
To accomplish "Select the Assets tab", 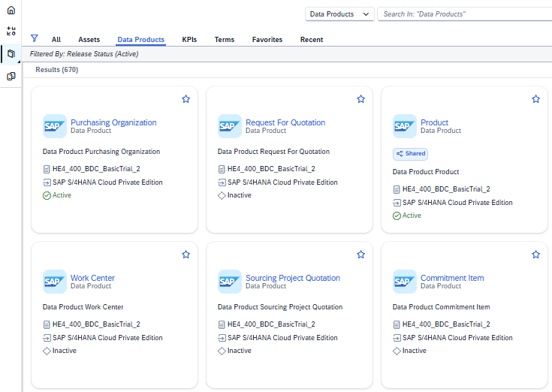I will click(x=89, y=40).
